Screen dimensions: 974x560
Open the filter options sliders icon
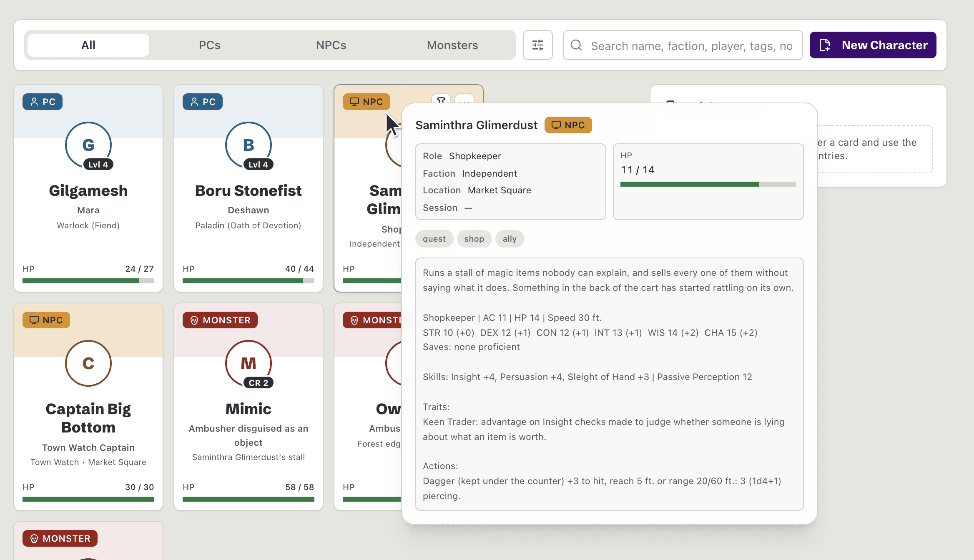(x=537, y=45)
